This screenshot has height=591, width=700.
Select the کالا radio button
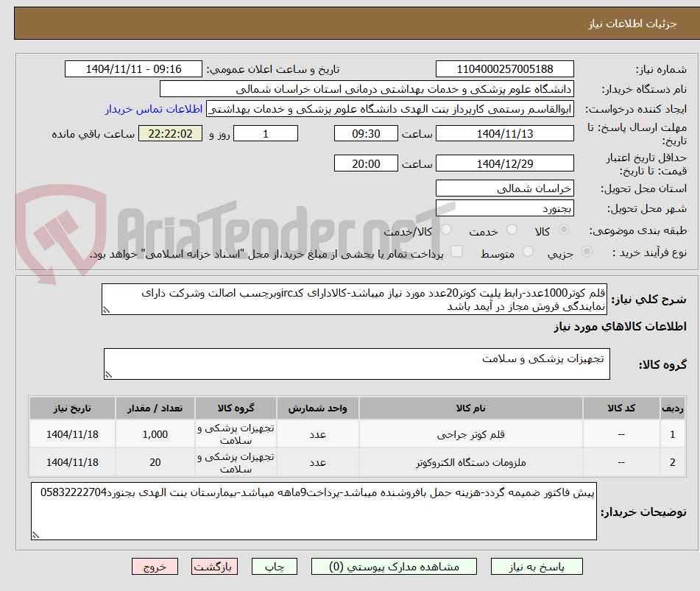(564, 230)
